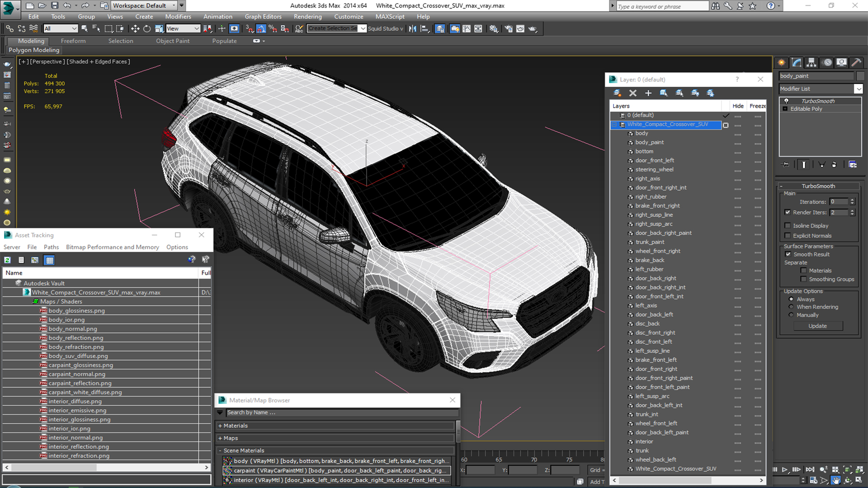
Task: Open Paths menu in Asset Tracking
Action: 51,247
